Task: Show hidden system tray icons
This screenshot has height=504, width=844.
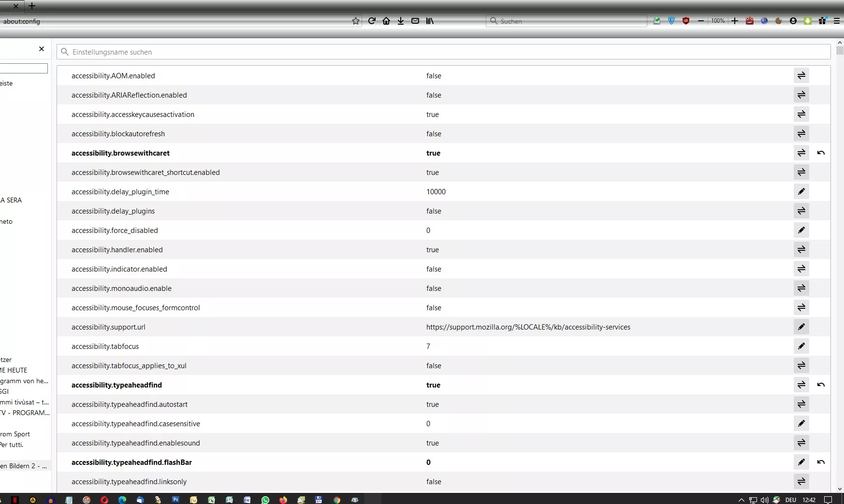Action: [741, 500]
